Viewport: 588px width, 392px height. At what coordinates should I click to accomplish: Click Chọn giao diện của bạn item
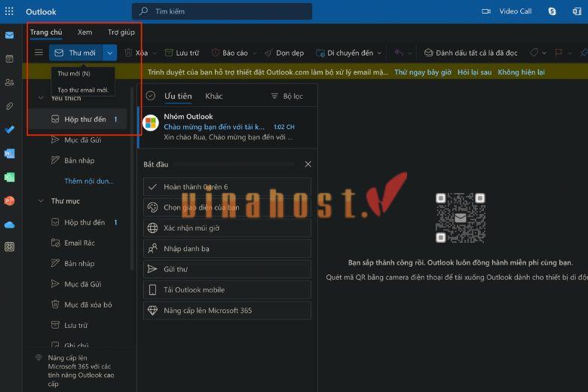(x=227, y=207)
